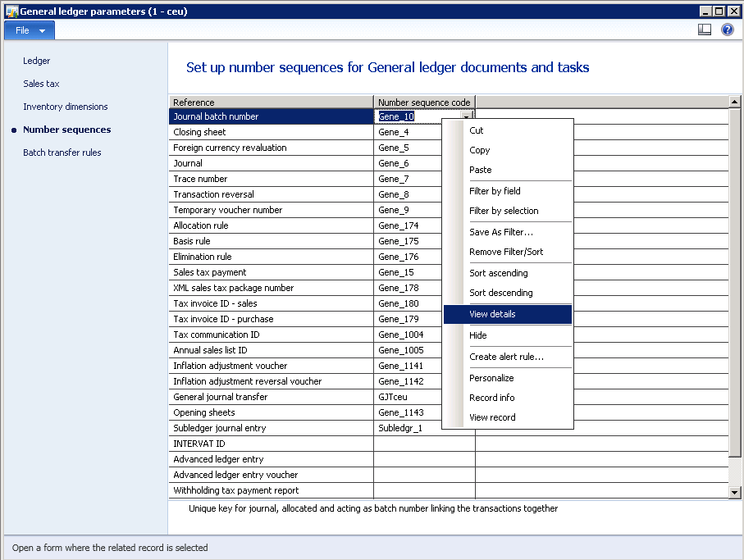
Task: Click the view layout icon beside Help
Action: click(x=705, y=30)
